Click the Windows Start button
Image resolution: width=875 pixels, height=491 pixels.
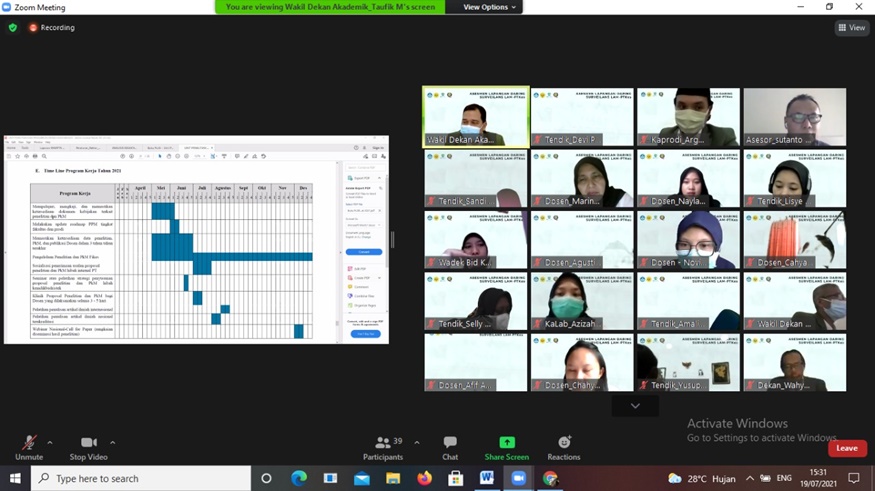coord(15,479)
